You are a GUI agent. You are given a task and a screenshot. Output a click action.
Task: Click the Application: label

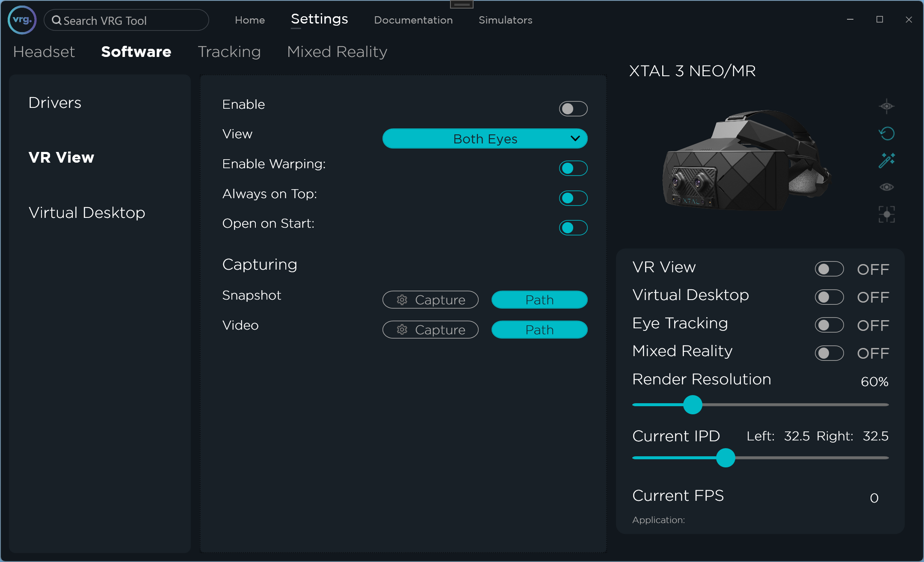coord(658,520)
